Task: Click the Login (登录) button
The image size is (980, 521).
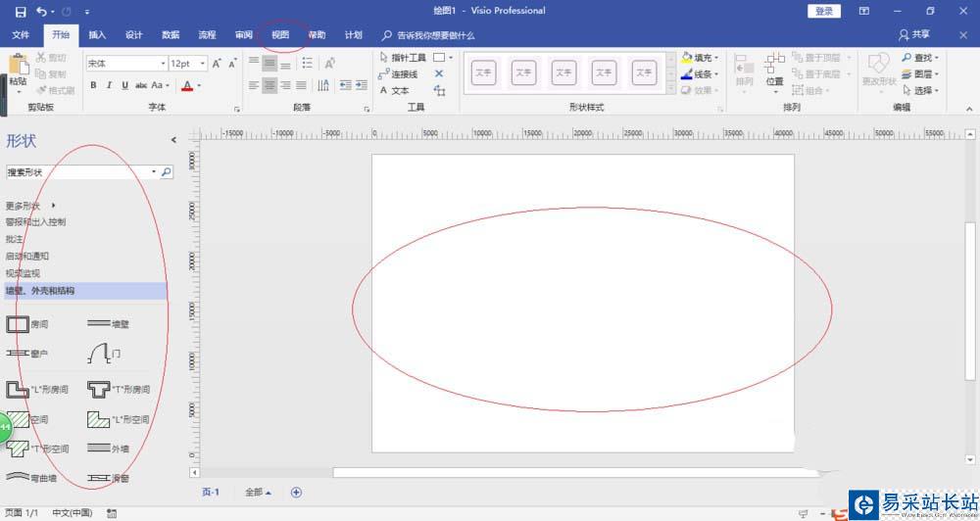Action: [824, 11]
